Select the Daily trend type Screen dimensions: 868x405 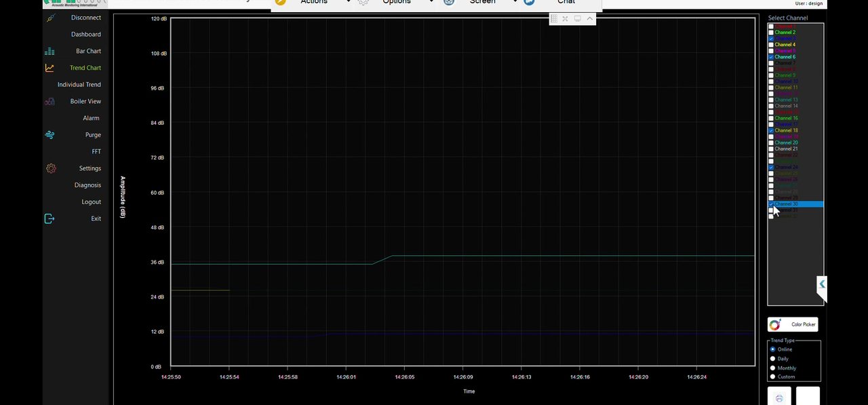(773, 359)
